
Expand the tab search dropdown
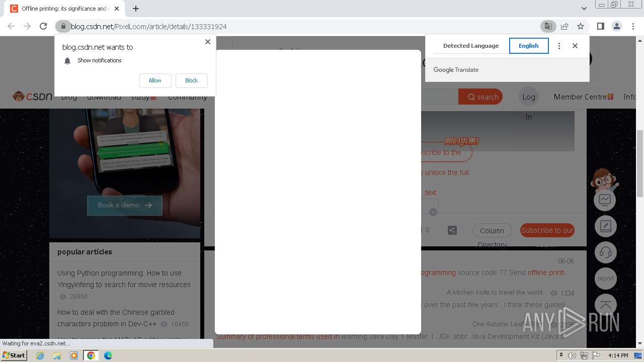(x=584, y=9)
